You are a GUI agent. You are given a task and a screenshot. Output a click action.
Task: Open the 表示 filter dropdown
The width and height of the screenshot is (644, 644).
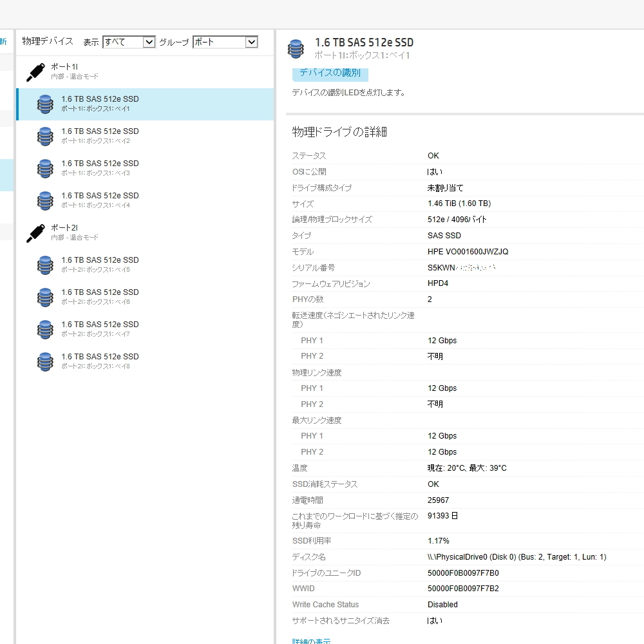click(x=129, y=42)
